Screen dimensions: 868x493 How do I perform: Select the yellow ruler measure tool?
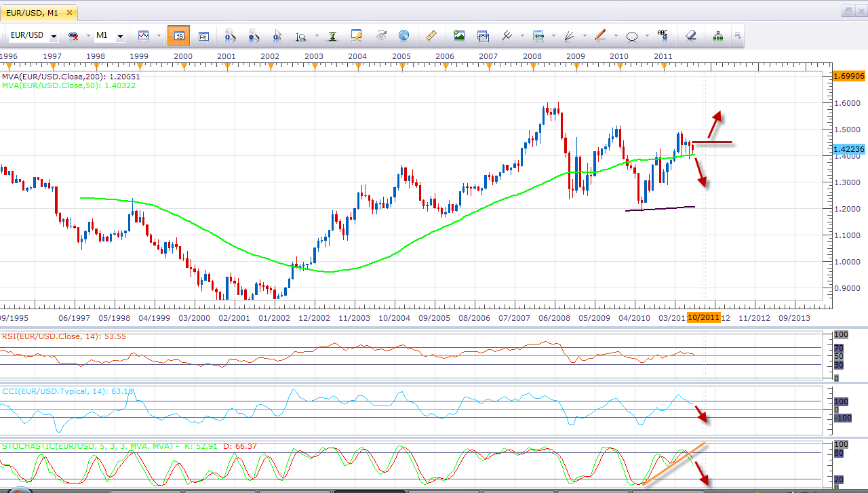[x=431, y=35]
